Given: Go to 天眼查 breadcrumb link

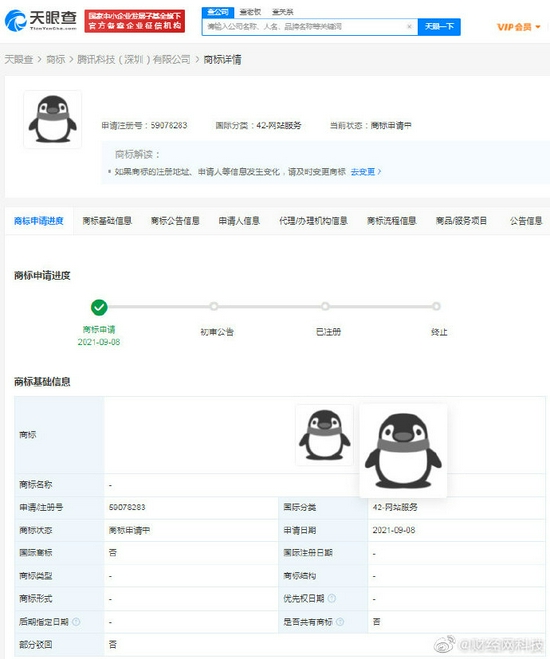Looking at the screenshot, I should click(x=19, y=60).
